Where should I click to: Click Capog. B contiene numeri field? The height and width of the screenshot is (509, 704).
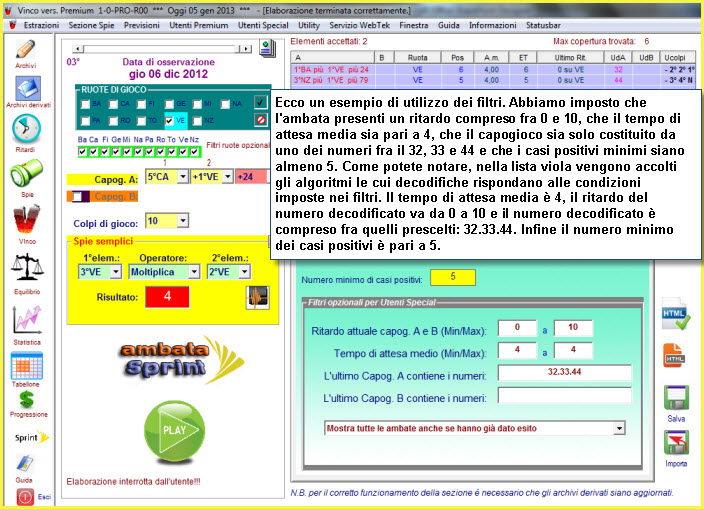tap(564, 395)
